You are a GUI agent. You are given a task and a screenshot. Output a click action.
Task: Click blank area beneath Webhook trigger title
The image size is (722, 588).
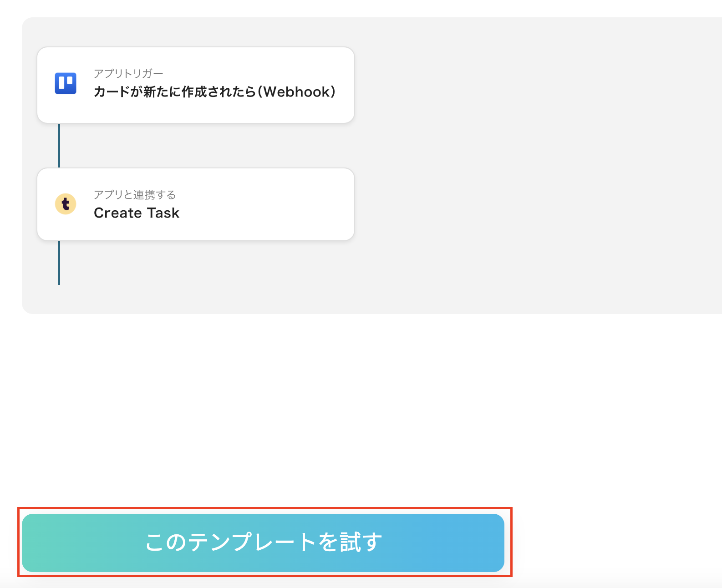(214, 112)
